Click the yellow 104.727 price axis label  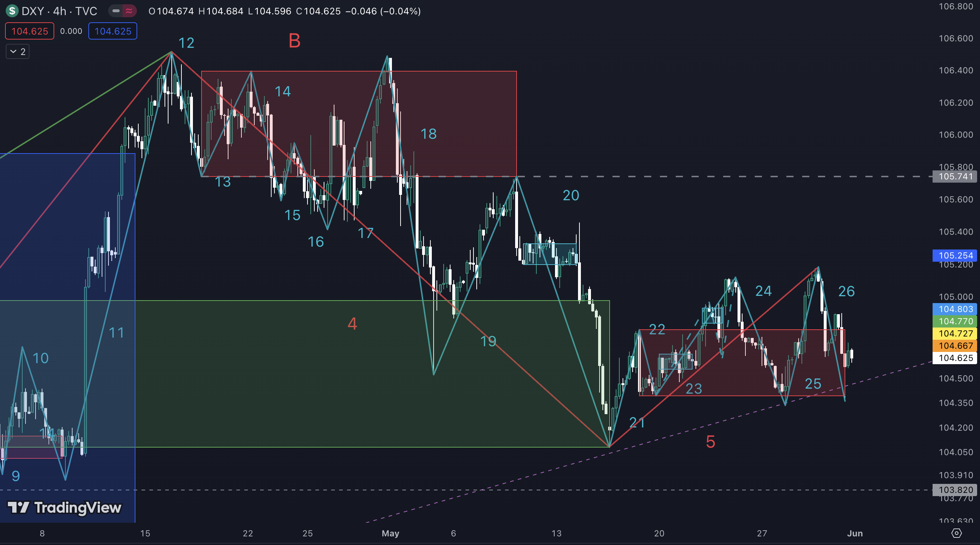pyautogui.click(x=955, y=333)
